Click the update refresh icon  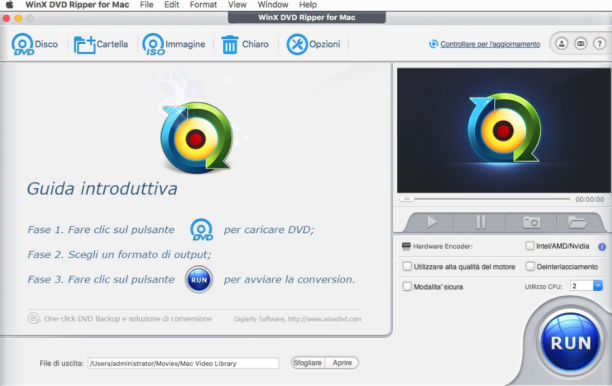coord(433,44)
